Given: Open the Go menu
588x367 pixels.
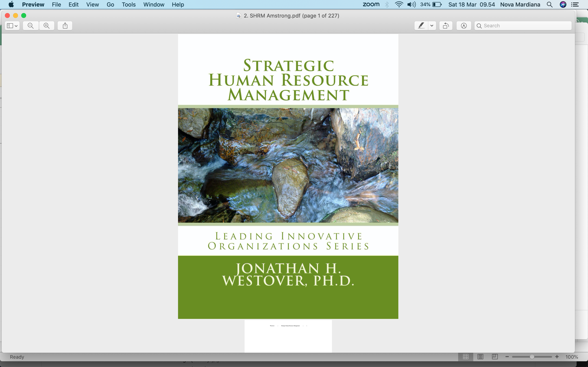Looking at the screenshot, I should point(110,5).
